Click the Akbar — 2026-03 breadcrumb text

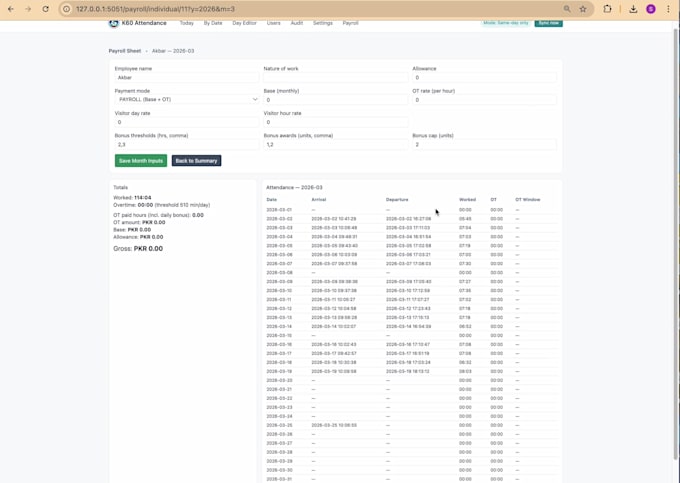pyautogui.click(x=173, y=51)
